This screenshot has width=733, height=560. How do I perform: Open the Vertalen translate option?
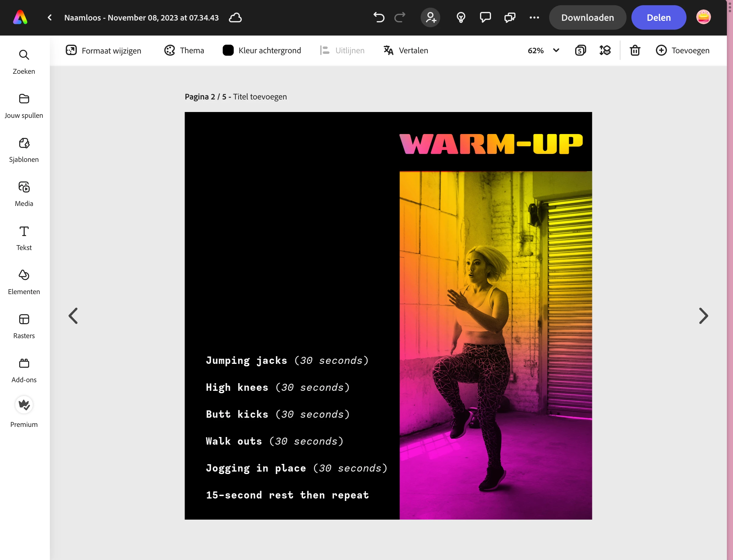coord(406,50)
